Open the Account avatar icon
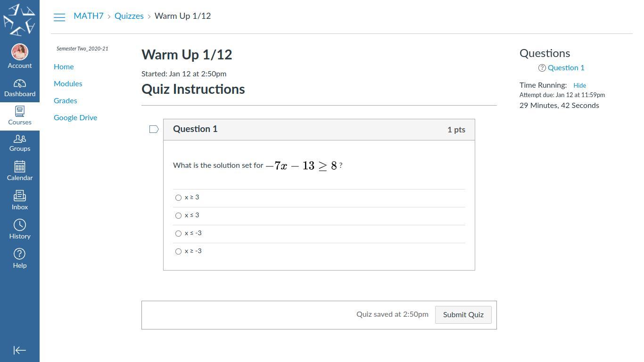 click(20, 52)
